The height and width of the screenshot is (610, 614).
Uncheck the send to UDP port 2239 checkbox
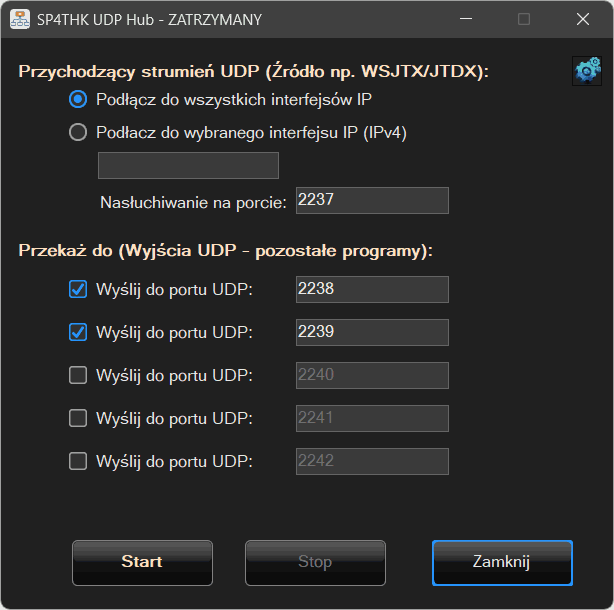click(78, 332)
